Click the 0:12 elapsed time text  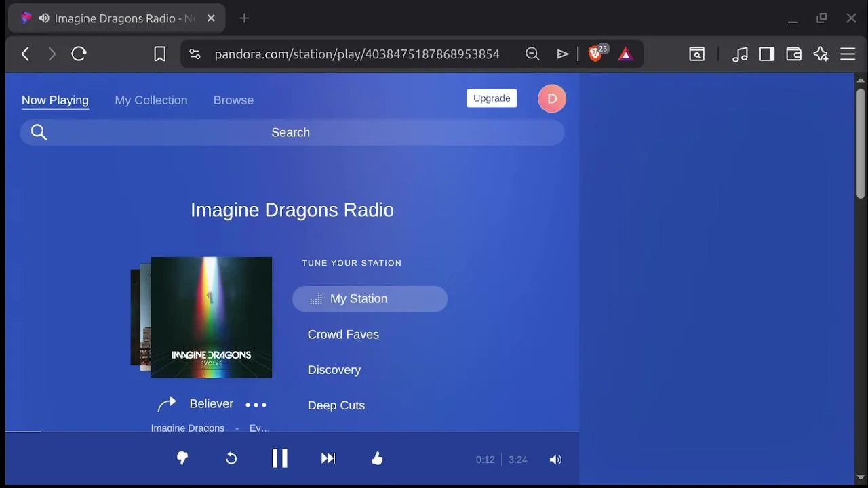tap(486, 460)
